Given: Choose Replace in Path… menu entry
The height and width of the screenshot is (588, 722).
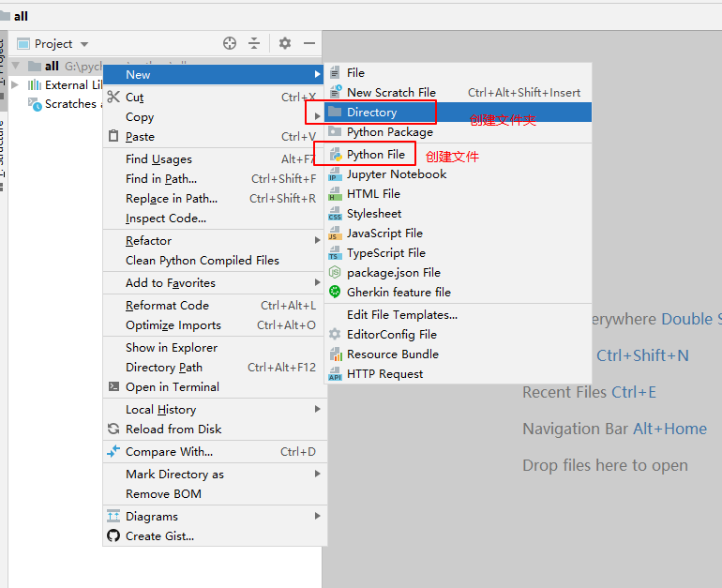Looking at the screenshot, I should pos(215,199).
